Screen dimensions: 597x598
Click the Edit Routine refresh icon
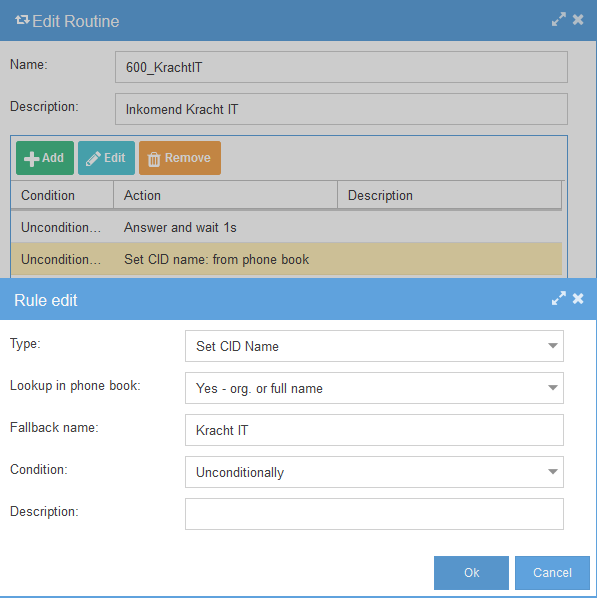click(x=22, y=20)
